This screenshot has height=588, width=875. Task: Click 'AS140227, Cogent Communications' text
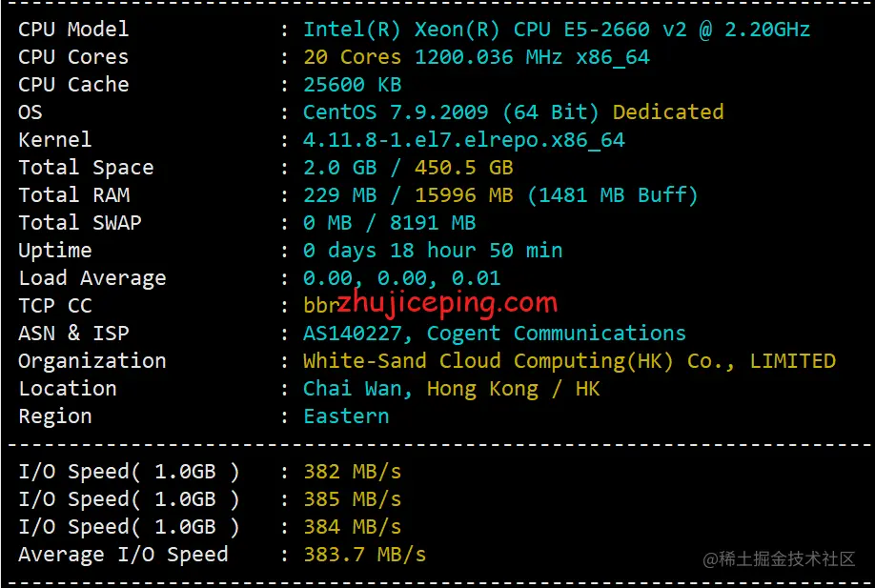click(x=495, y=334)
